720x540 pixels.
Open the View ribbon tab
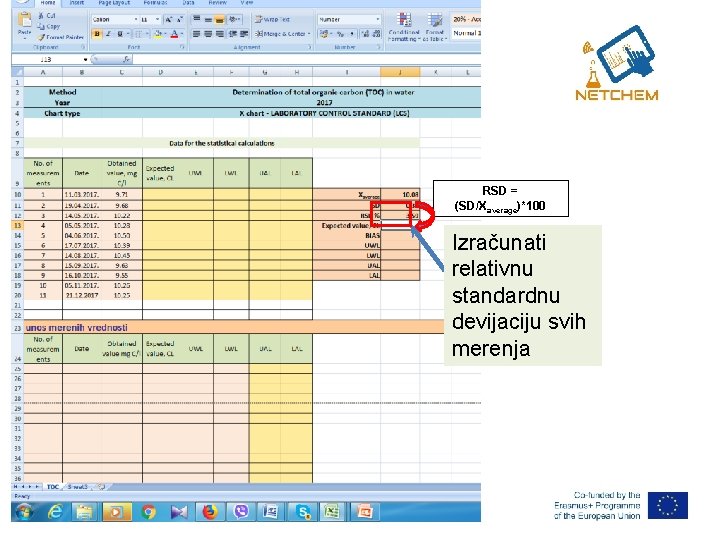point(247,3)
